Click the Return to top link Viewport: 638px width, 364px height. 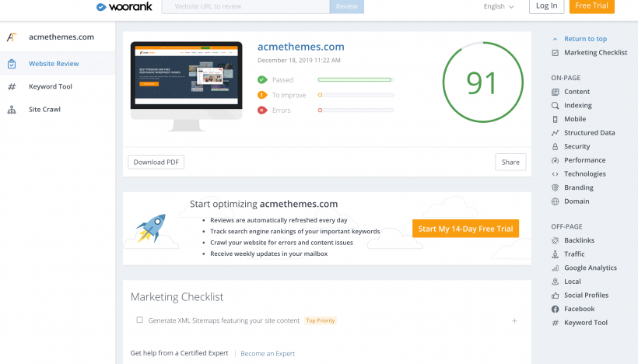(x=586, y=39)
